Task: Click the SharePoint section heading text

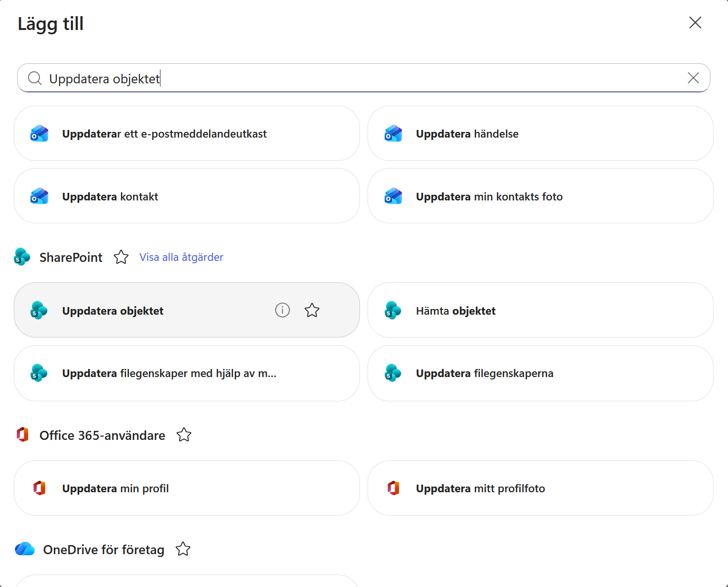Action: 71,257
